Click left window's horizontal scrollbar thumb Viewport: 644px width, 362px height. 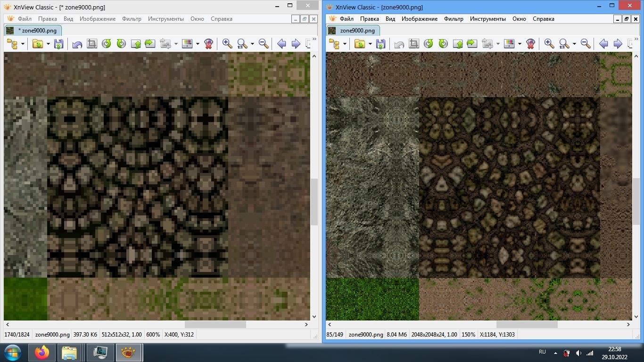coord(215,325)
